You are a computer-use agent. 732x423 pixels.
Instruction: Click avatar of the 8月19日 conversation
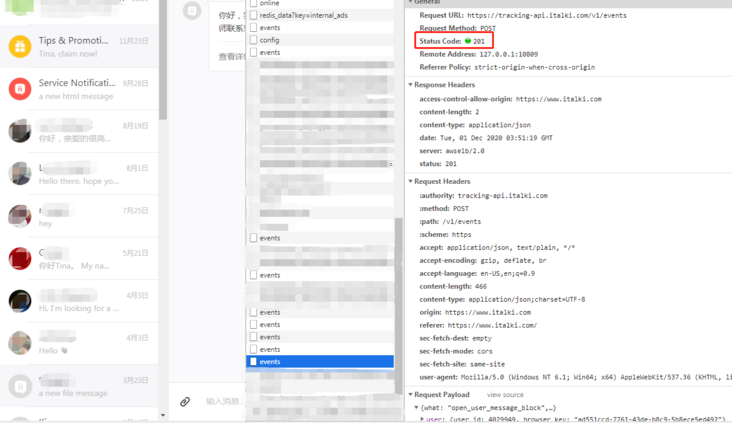coord(20,131)
